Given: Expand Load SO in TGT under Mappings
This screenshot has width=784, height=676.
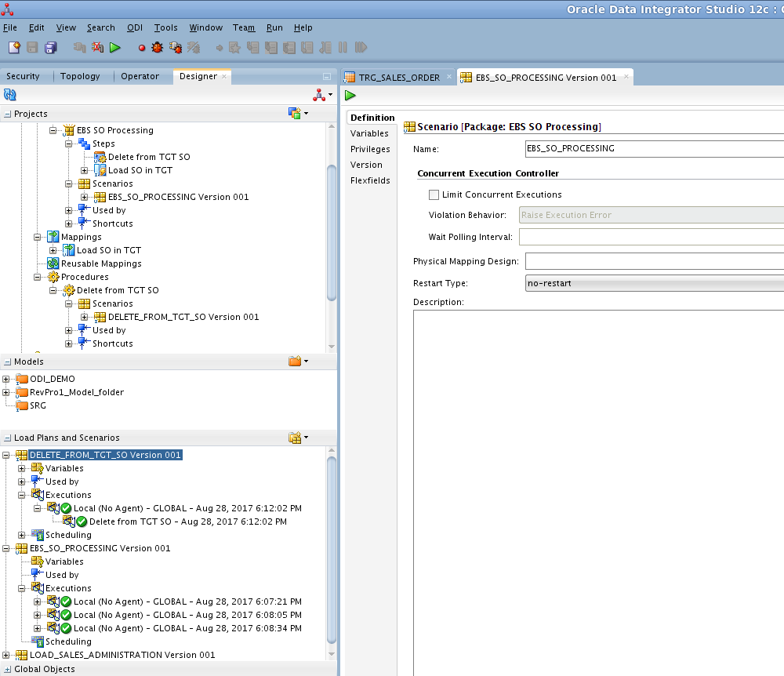Looking at the screenshot, I should (53, 250).
